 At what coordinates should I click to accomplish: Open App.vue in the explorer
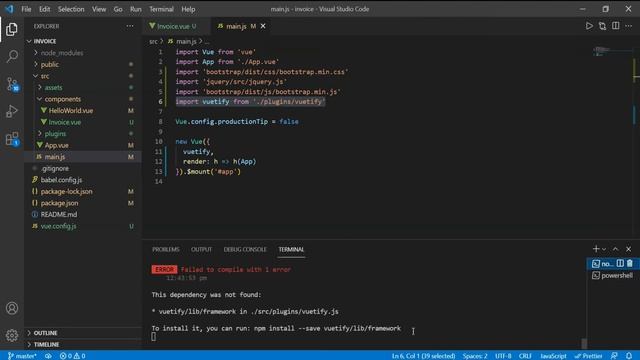click(x=83, y=145)
